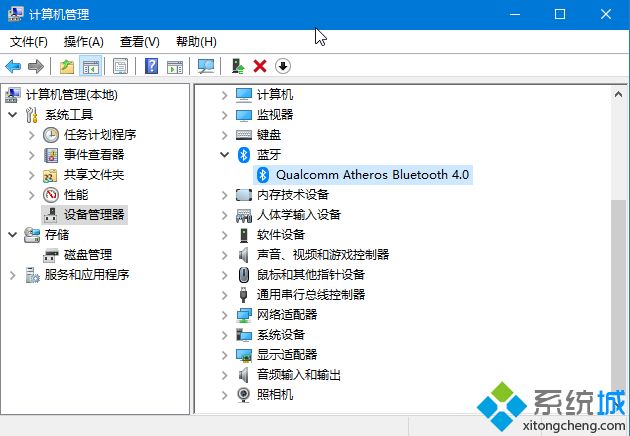Select 设备管理器 in the left tree

coord(84,215)
